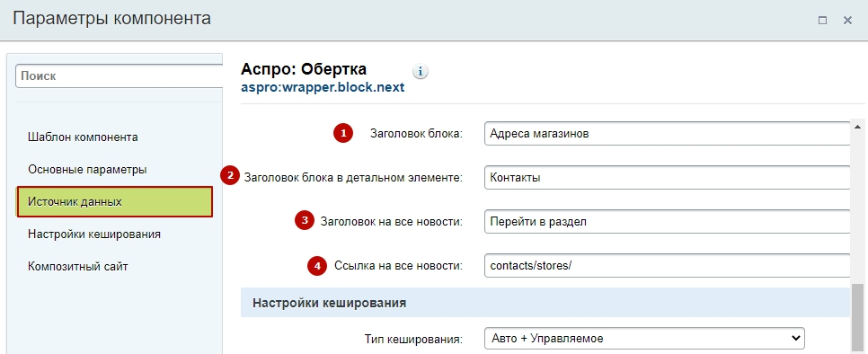Click the Заголовок на все новости label

392,222
